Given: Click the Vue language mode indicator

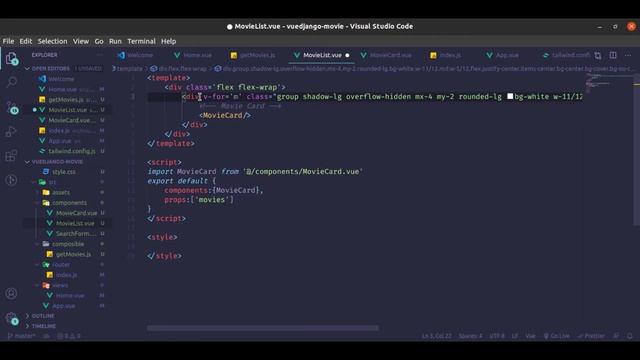Looking at the screenshot, I should click(530, 336).
